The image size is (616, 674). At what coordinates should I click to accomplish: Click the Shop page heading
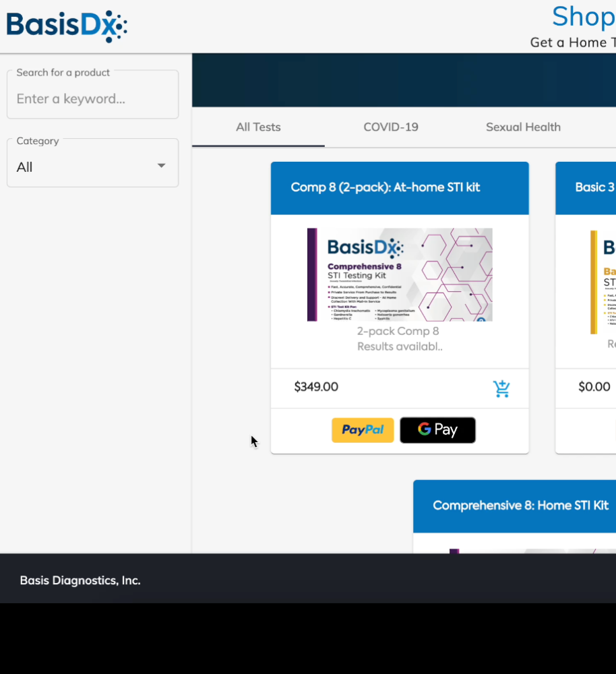[582, 17]
